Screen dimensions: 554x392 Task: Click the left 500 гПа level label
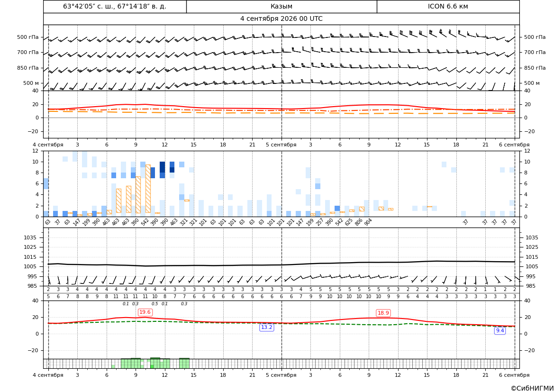(28, 37)
